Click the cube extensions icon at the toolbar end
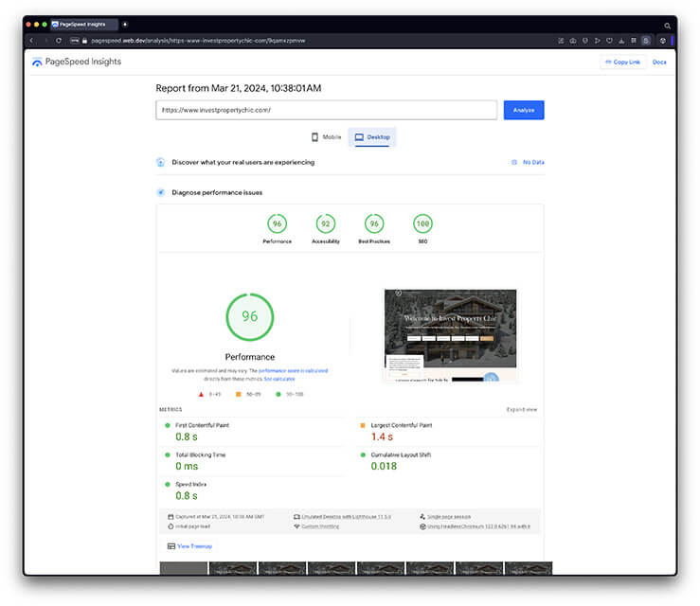700x606 pixels. 663,41
